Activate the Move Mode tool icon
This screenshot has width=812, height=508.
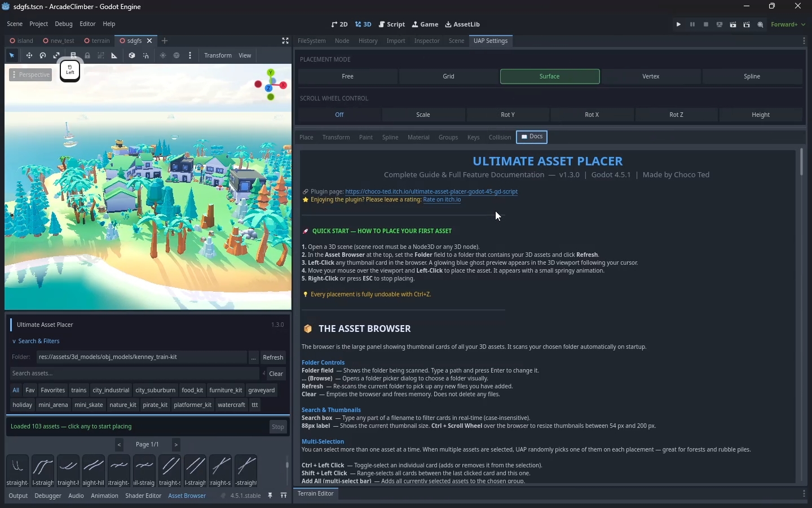point(29,56)
